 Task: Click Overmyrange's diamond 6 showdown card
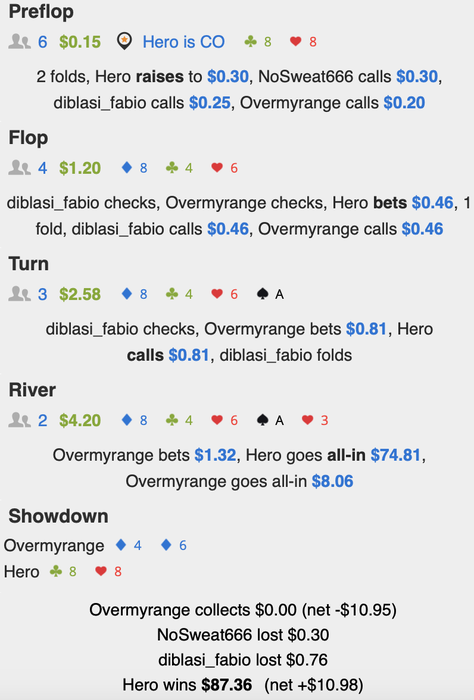(173, 545)
